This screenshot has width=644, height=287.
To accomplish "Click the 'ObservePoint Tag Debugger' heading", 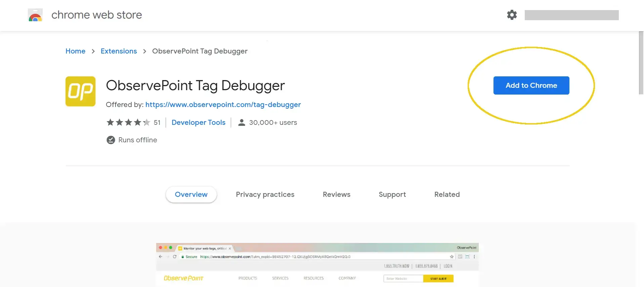I will tap(195, 85).
